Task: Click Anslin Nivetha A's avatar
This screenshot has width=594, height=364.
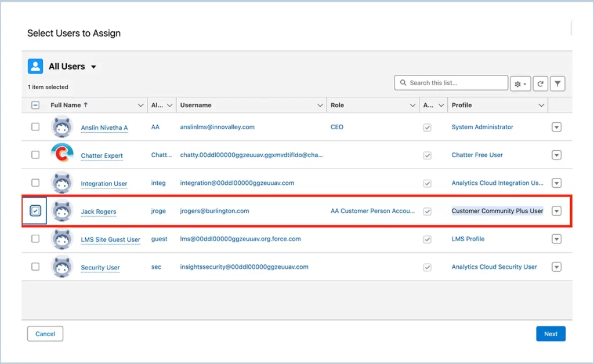Action: click(x=61, y=127)
